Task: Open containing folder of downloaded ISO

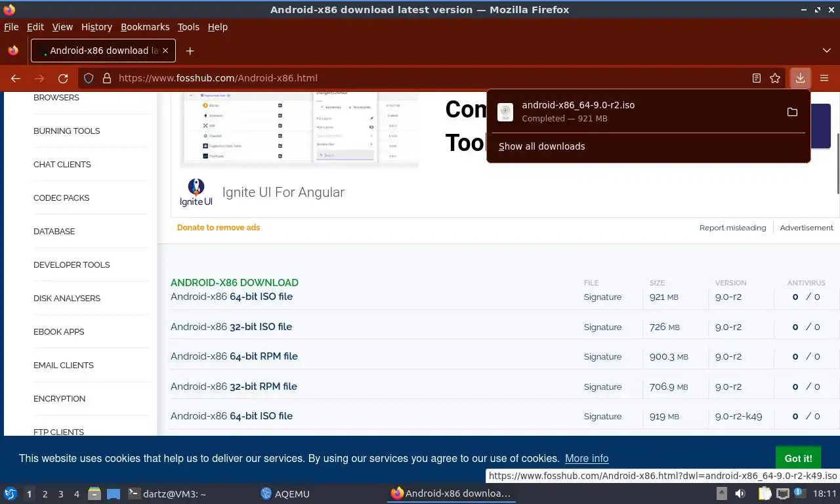Action: pos(792,112)
